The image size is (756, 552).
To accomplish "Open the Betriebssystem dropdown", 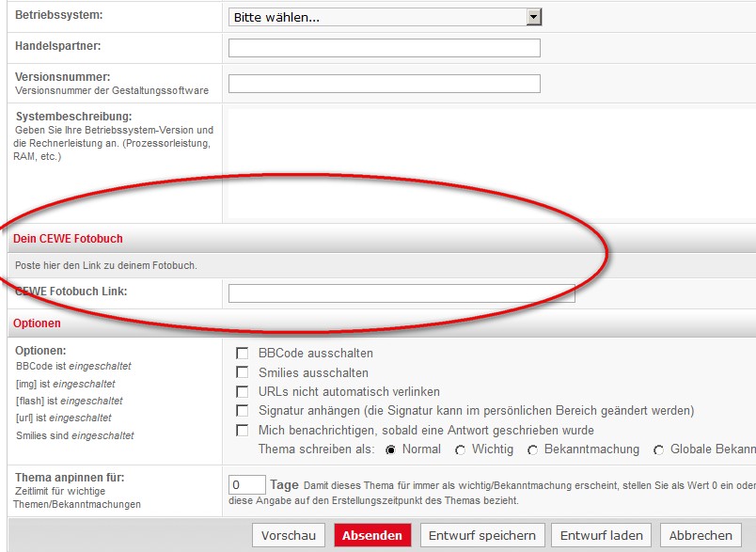I will [x=385, y=17].
